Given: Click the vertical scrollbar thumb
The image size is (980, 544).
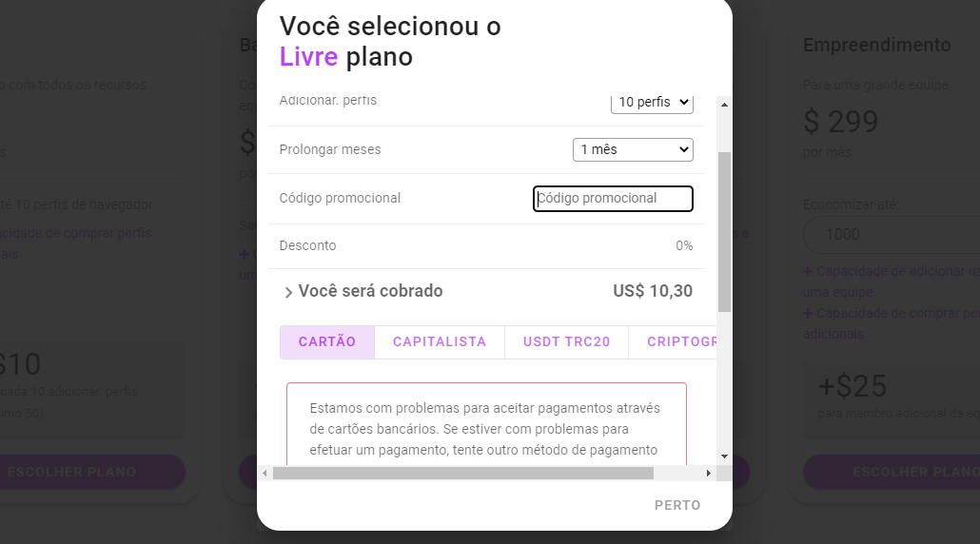Looking at the screenshot, I should (724, 232).
